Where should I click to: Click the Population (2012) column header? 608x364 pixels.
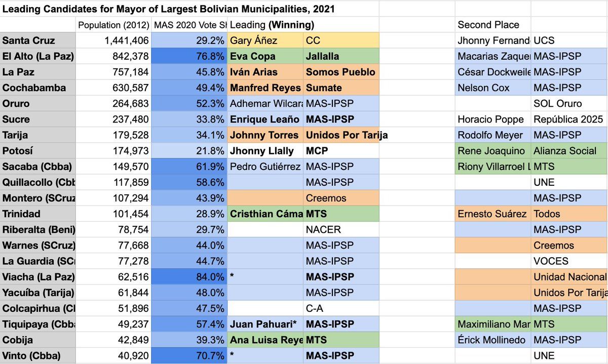(113, 25)
